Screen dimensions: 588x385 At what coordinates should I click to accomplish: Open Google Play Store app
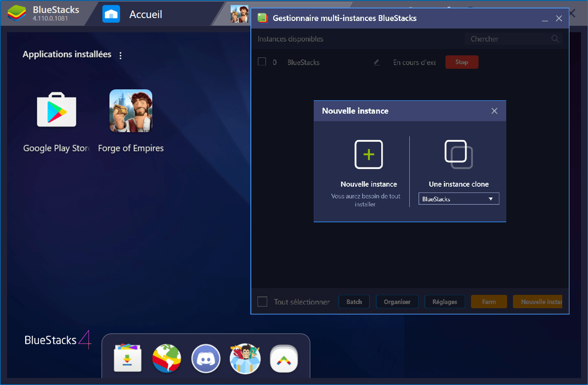coord(57,109)
